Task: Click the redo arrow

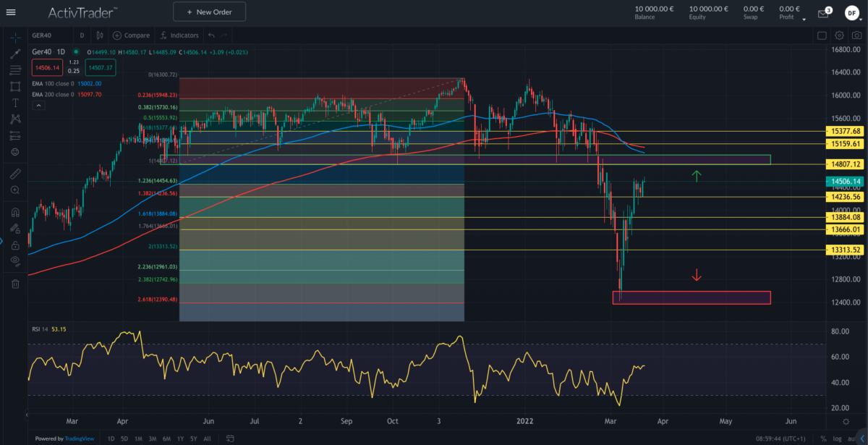Action: (225, 35)
